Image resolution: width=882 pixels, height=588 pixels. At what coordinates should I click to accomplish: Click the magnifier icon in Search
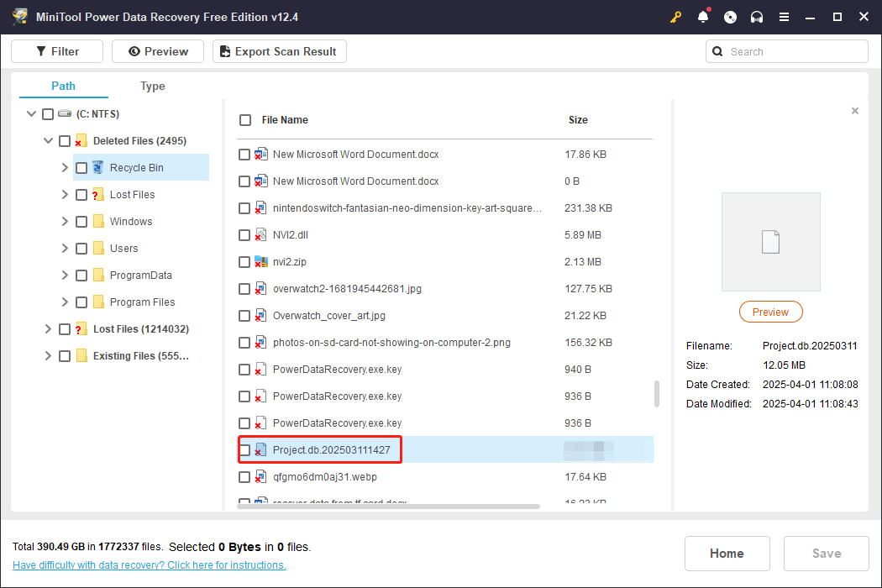[717, 52]
